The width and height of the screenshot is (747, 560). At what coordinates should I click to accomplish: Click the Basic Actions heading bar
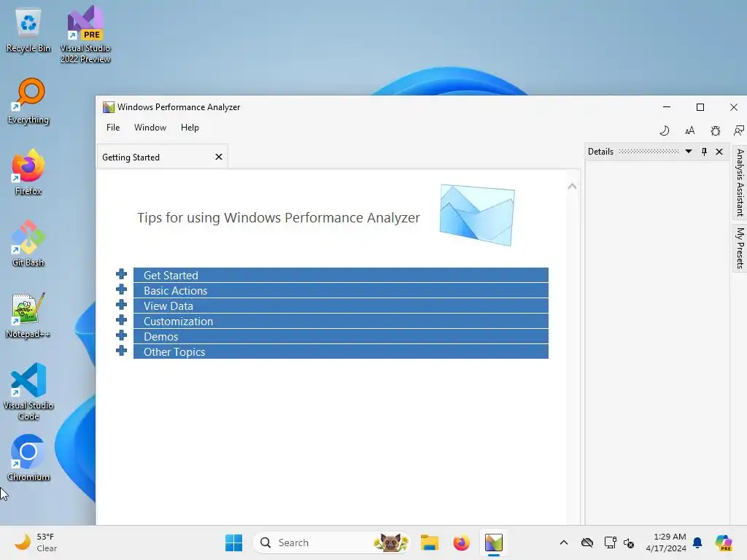click(x=341, y=290)
